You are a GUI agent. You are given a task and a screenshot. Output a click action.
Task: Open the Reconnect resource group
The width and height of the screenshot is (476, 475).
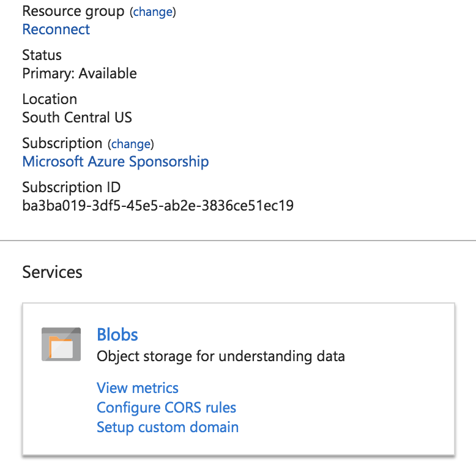click(x=56, y=29)
